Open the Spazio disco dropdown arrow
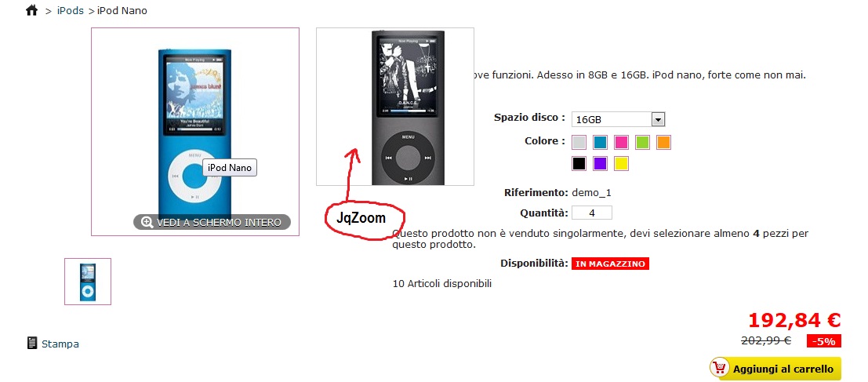 pyautogui.click(x=658, y=119)
